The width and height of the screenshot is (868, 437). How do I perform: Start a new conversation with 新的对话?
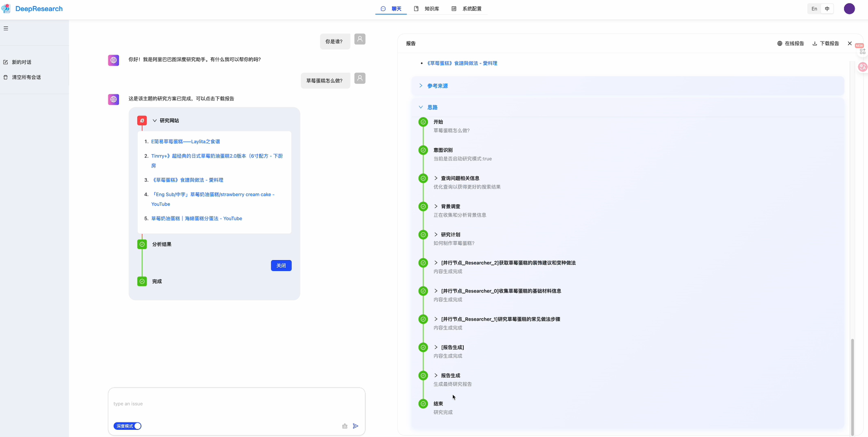pos(17,62)
